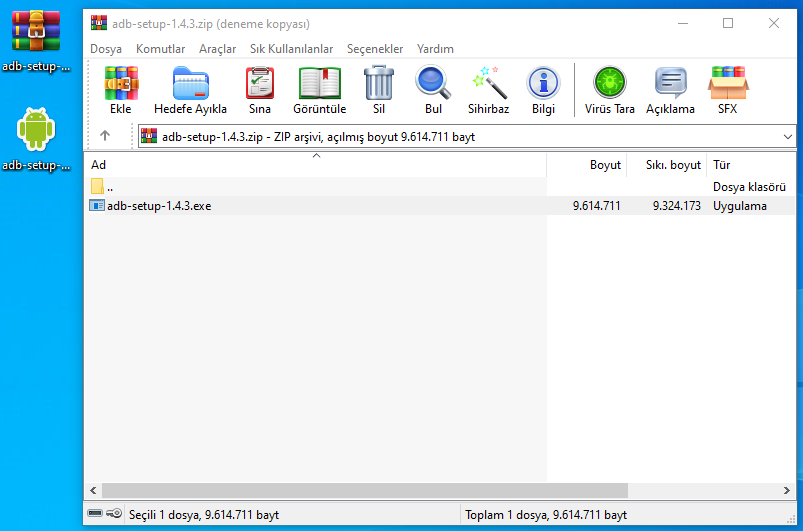Maximize the WinRAR window
The height and width of the screenshot is (531, 803).
point(728,24)
